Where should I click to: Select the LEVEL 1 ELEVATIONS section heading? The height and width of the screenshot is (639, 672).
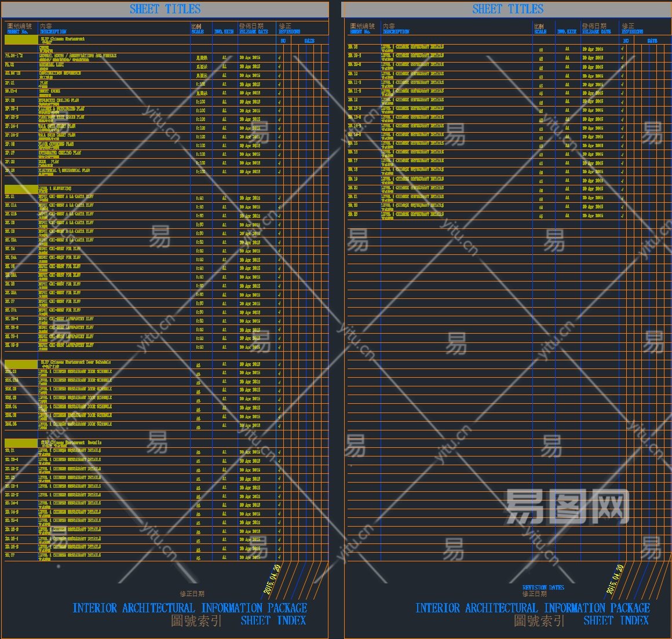[55, 188]
